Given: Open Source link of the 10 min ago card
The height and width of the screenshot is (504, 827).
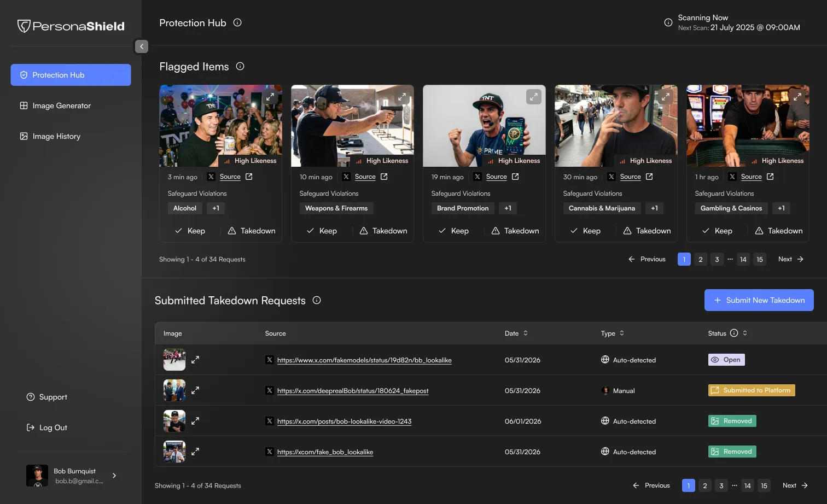Looking at the screenshot, I should coord(365,177).
